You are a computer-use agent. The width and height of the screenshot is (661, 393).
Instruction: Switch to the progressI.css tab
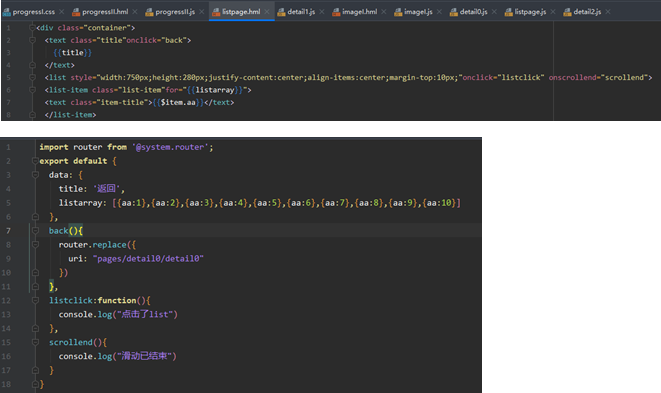click(x=33, y=12)
